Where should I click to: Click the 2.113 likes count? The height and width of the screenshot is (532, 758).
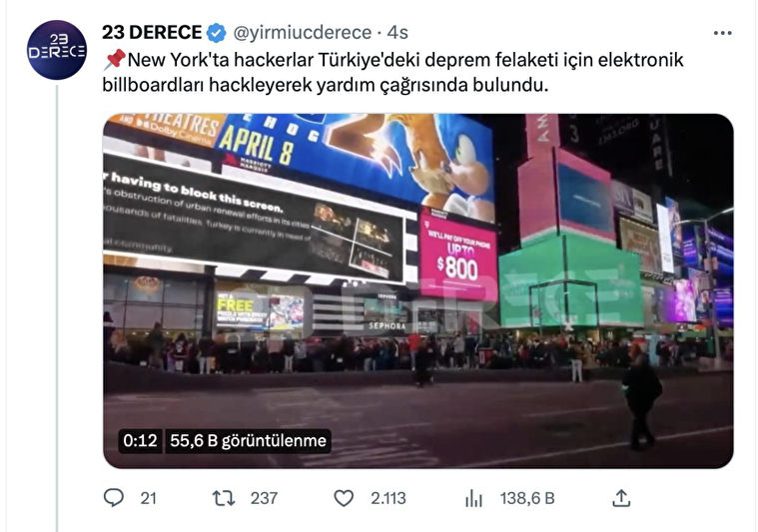[x=388, y=498]
